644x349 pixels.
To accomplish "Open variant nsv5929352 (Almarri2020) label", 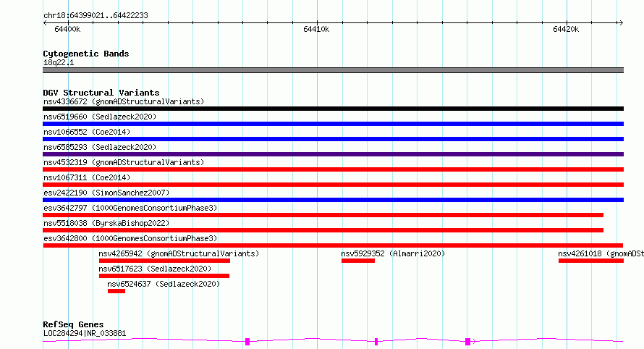I will (393, 253).
